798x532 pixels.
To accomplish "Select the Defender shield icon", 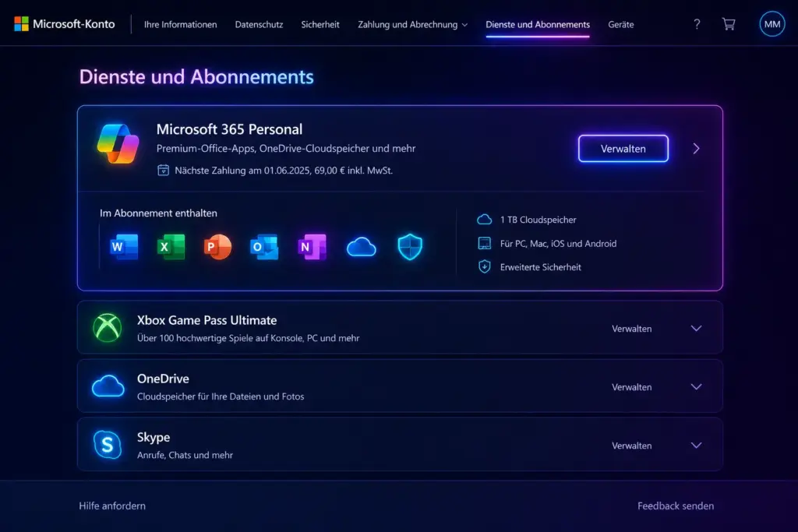I will point(410,247).
